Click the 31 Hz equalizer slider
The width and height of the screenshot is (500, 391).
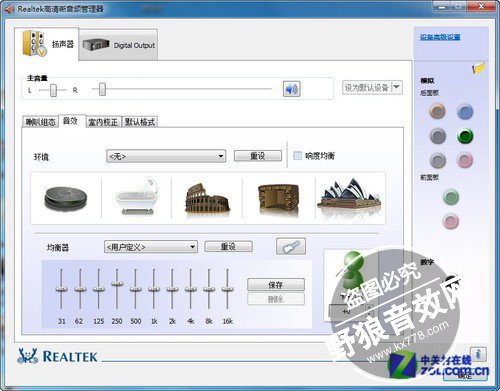(x=61, y=289)
